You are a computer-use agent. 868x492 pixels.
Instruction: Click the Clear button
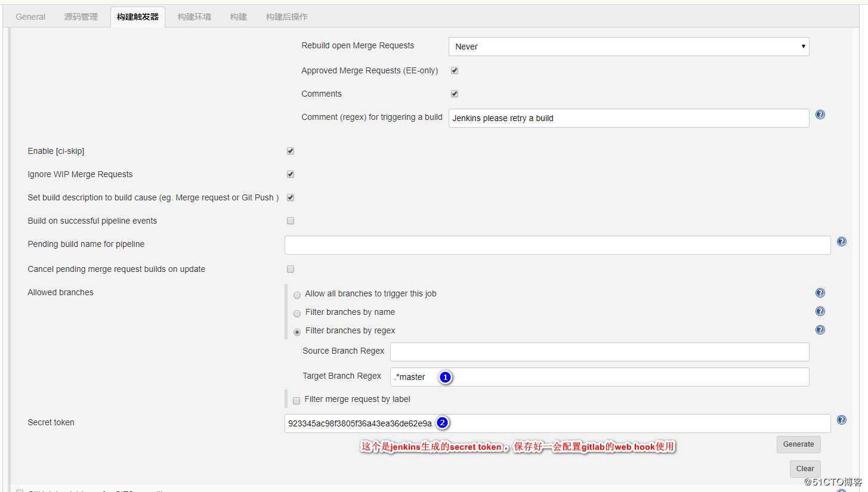[805, 469]
